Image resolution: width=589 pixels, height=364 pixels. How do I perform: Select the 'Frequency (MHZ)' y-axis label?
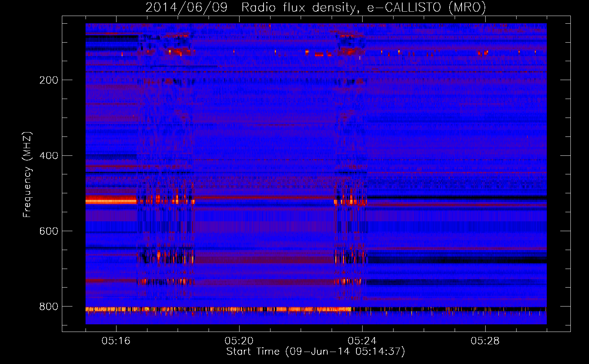coord(27,174)
